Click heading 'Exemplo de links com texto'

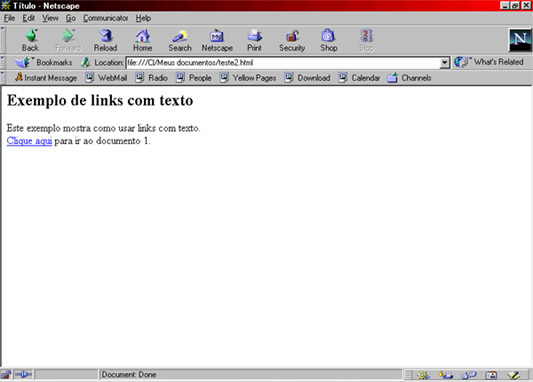(100, 100)
